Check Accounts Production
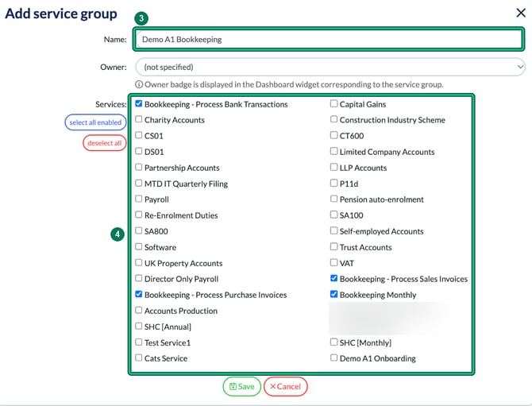 (138, 310)
